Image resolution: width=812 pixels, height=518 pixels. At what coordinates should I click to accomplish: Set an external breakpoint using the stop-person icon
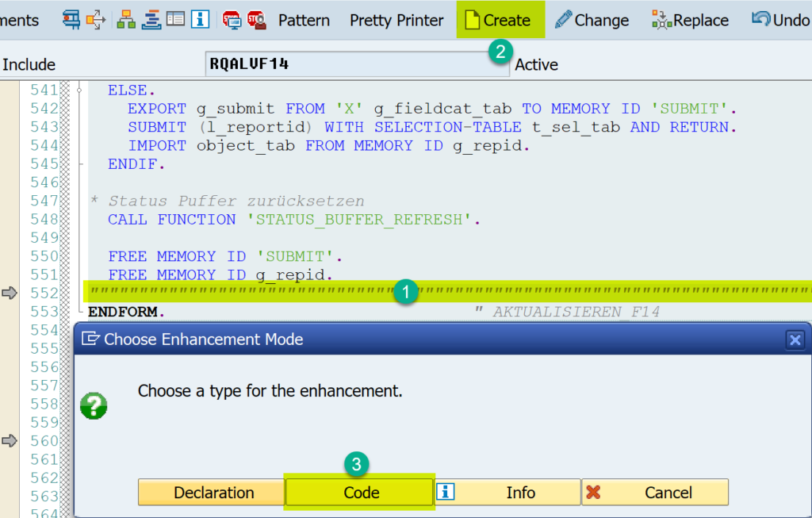coord(257,19)
